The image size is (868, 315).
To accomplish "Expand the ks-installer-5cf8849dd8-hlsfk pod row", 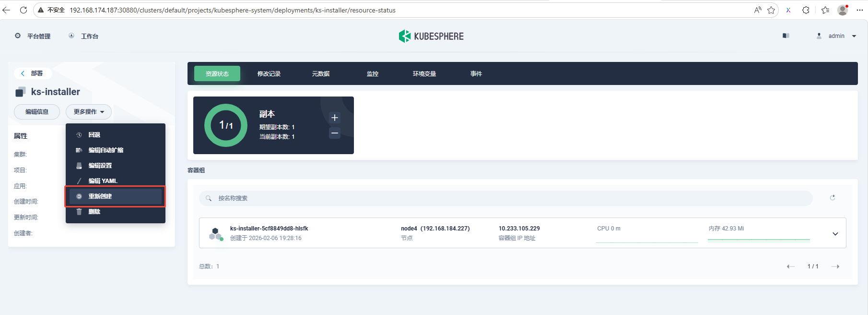I will point(835,234).
